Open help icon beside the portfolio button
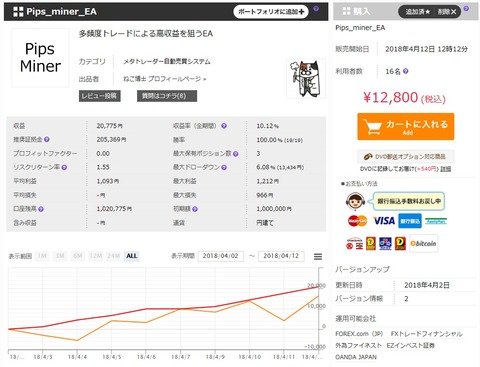480x367 pixels. (x=316, y=9)
